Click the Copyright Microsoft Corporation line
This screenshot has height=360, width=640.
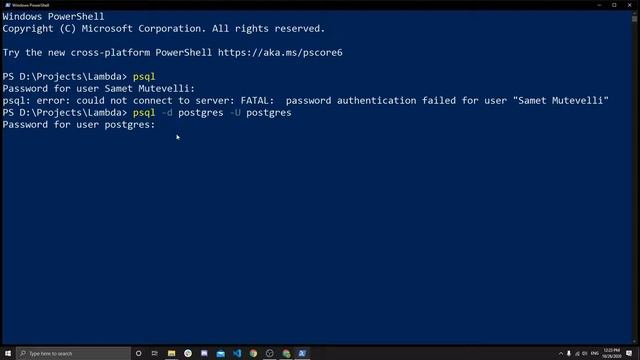(164, 29)
